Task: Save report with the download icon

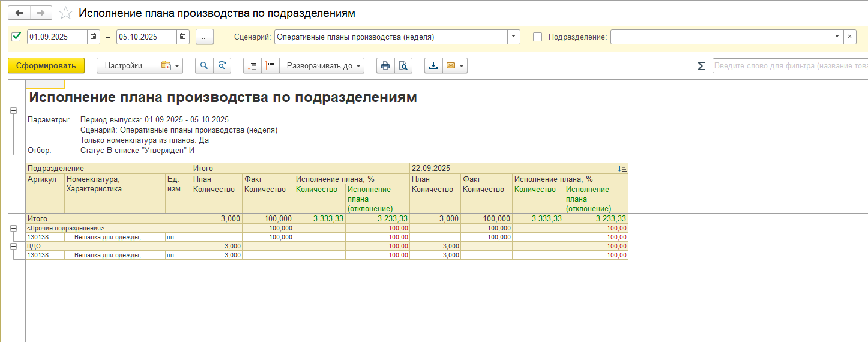Action: 433,66
